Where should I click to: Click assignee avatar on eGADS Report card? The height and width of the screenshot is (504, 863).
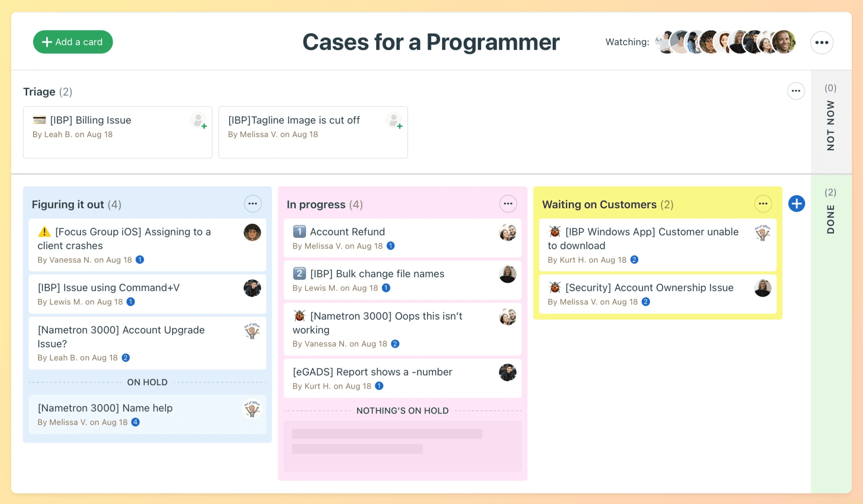tap(507, 373)
